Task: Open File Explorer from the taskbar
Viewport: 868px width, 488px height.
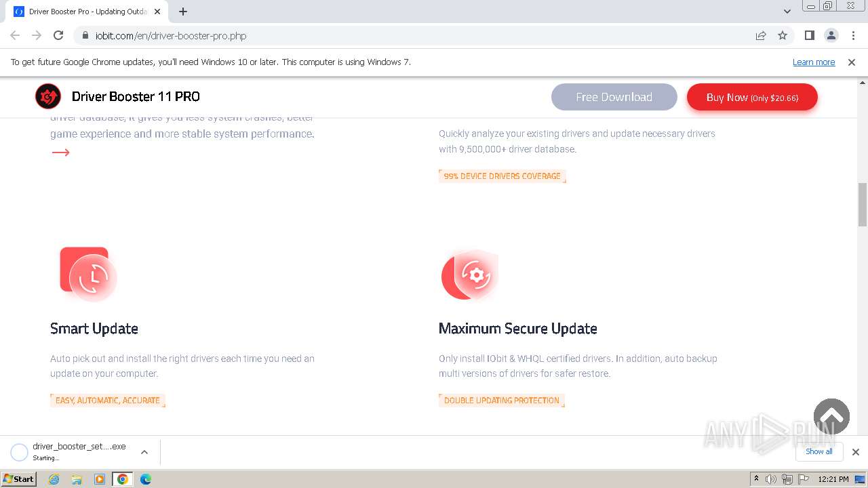Action: [77, 479]
